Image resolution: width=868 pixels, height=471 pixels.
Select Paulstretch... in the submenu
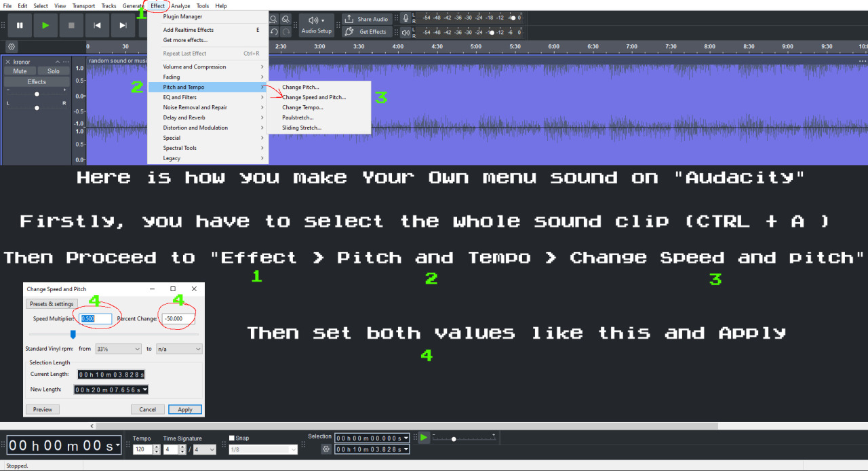319,117
